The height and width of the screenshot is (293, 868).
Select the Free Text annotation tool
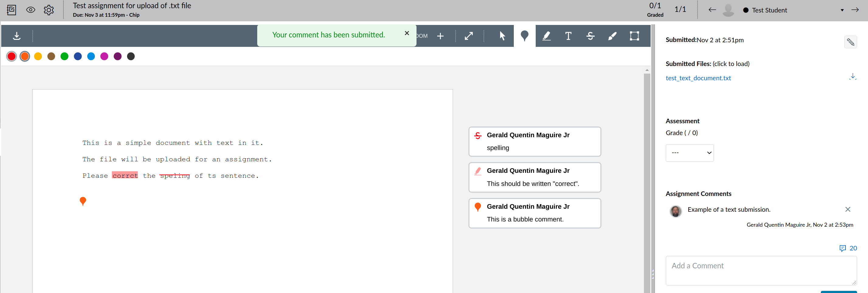pyautogui.click(x=568, y=36)
